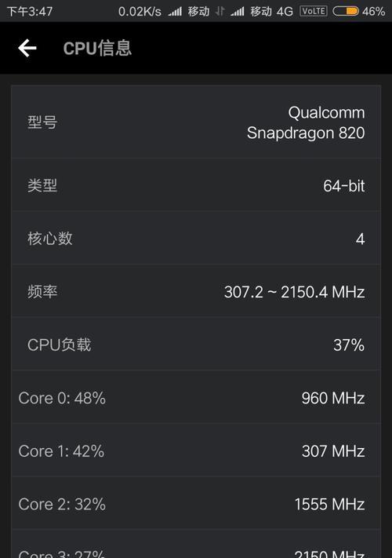Screen dimensions: 392x558
Task: Tap the VoLTE indicator icon
Action: pyautogui.click(x=314, y=11)
